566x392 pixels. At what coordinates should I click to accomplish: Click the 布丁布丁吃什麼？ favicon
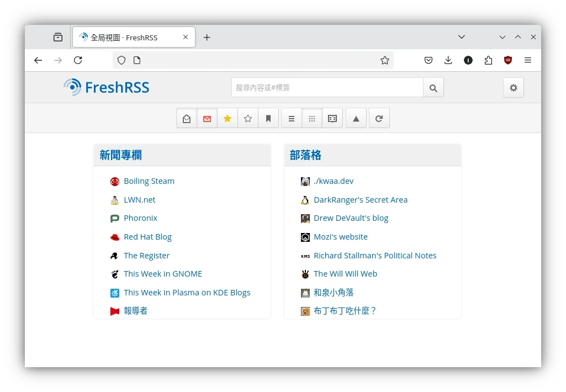click(305, 311)
